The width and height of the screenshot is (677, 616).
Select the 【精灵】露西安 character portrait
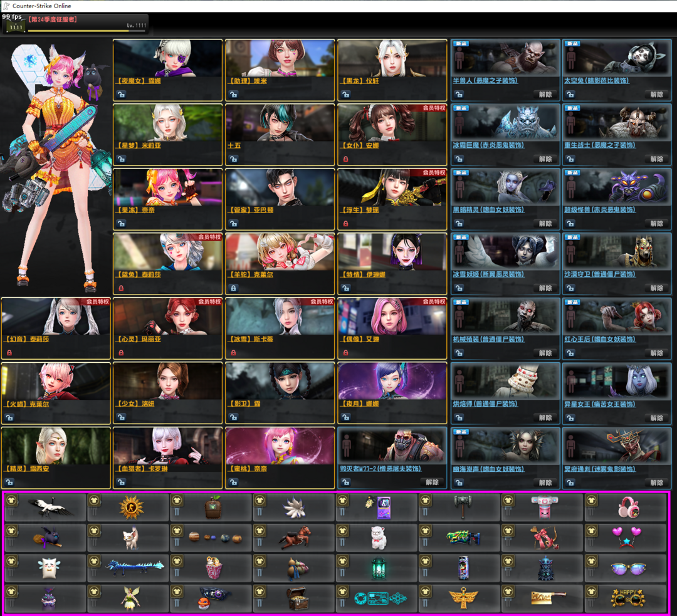[56, 446]
